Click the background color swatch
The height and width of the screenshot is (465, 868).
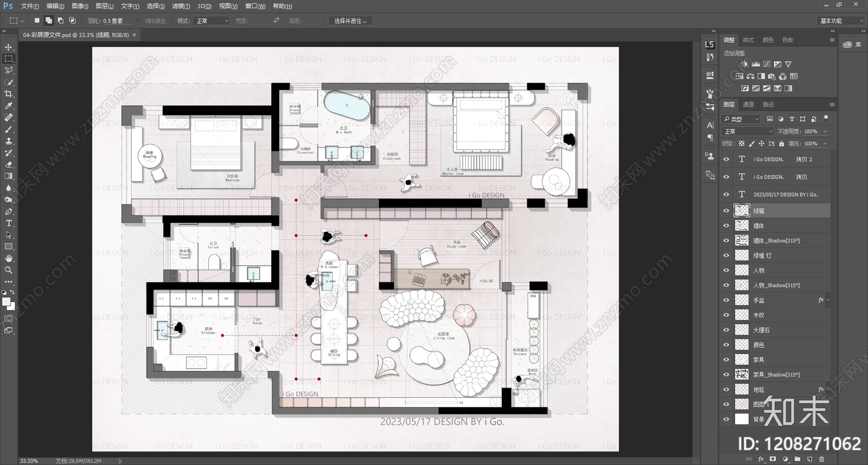[12, 307]
